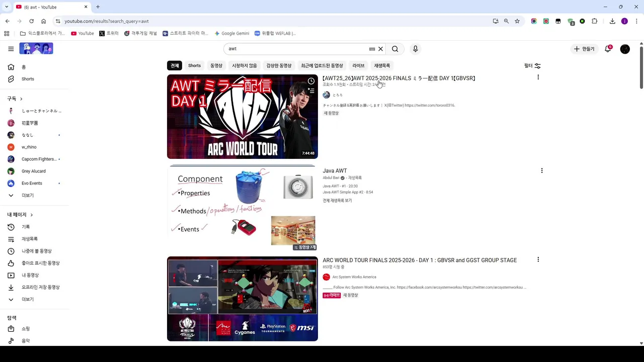Select the 재생목록 filter chip

click(x=382, y=66)
